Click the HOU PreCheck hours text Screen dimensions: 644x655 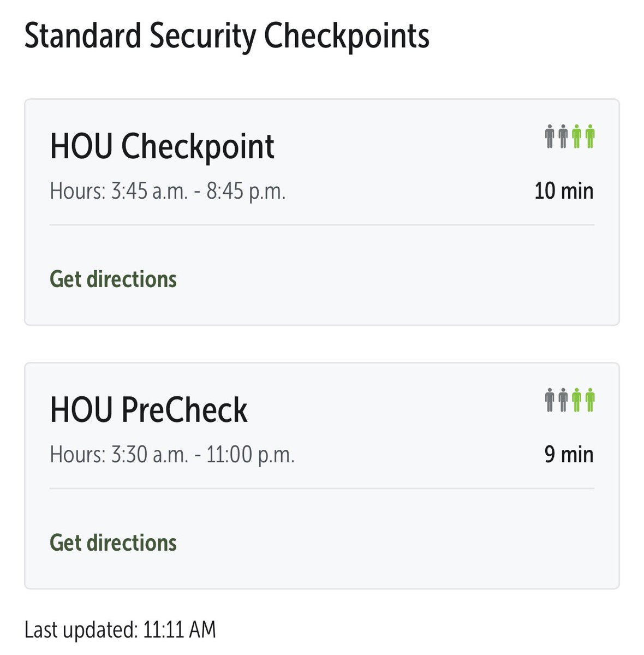(172, 455)
